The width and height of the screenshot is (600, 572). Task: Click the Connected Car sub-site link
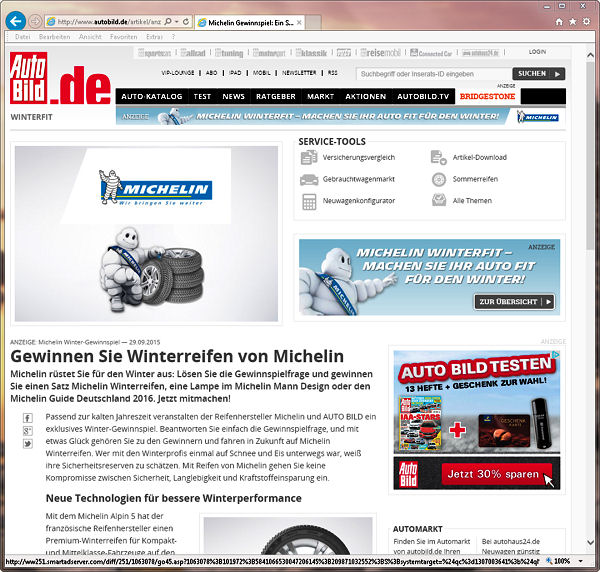click(431, 53)
